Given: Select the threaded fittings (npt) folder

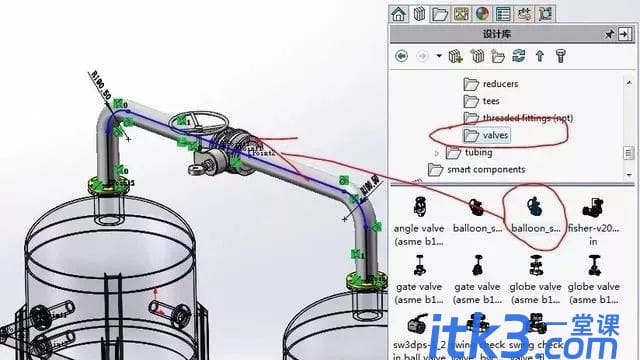Looking at the screenshot, I should pyautogui.click(x=518, y=118).
